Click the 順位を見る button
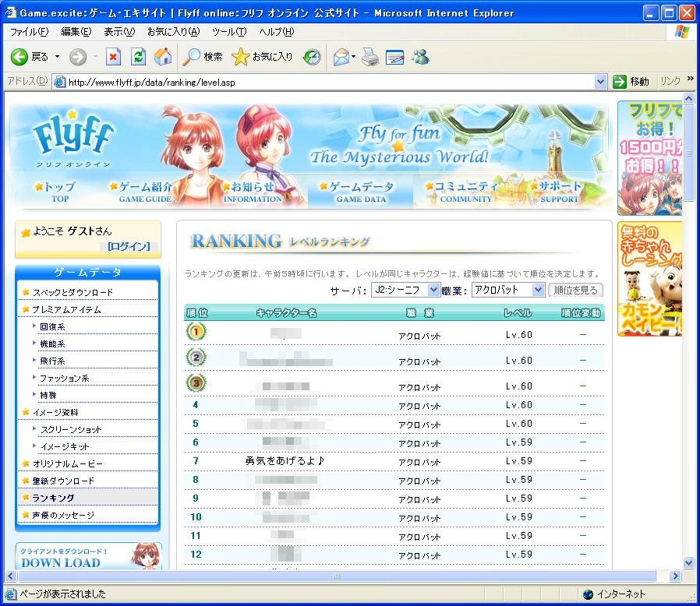700x606 pixels. tap(575, 290)
